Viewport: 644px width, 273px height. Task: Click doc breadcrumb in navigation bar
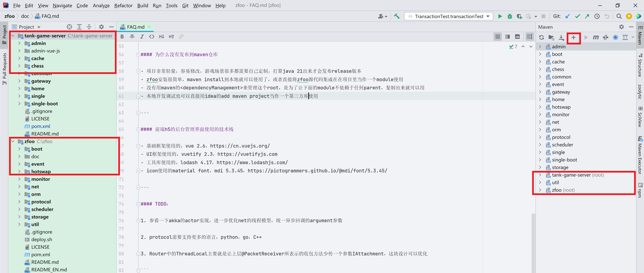tap(25, 16)
